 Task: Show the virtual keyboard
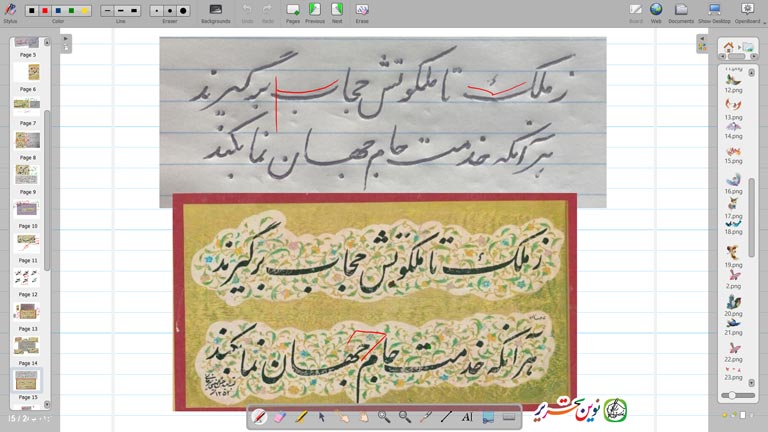tap(509, 416)
